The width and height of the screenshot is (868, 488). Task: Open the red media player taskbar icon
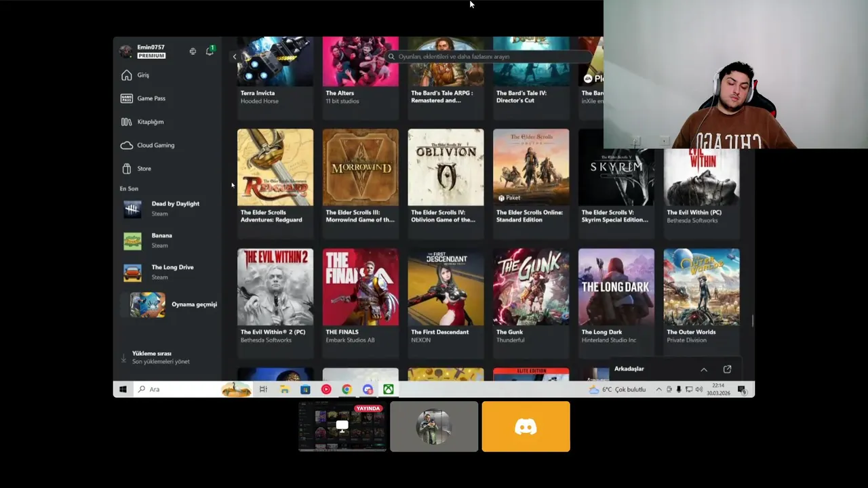click(326, 389)
